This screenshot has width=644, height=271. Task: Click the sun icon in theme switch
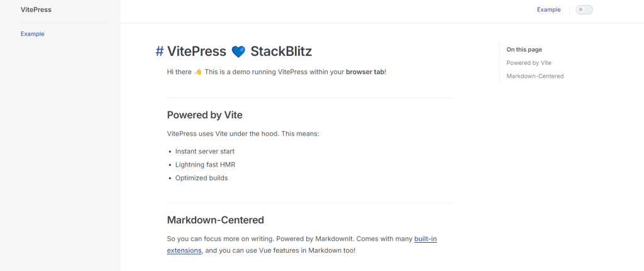pos(580,10)
